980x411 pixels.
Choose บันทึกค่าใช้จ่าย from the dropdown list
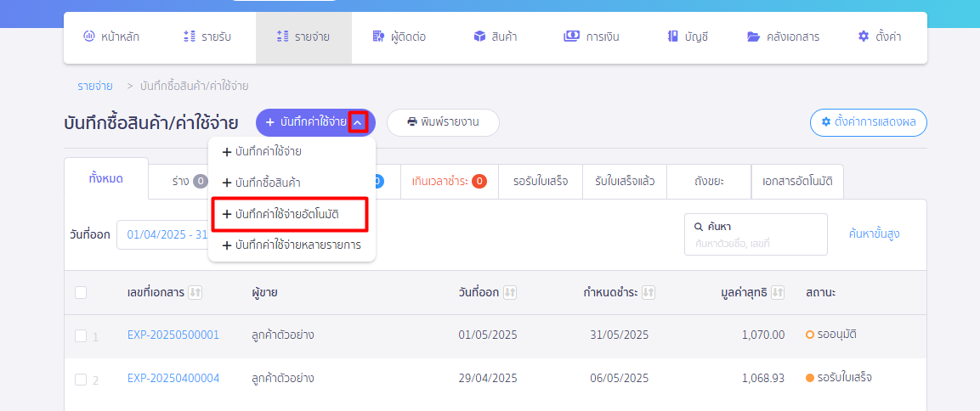tap(292, 152)
